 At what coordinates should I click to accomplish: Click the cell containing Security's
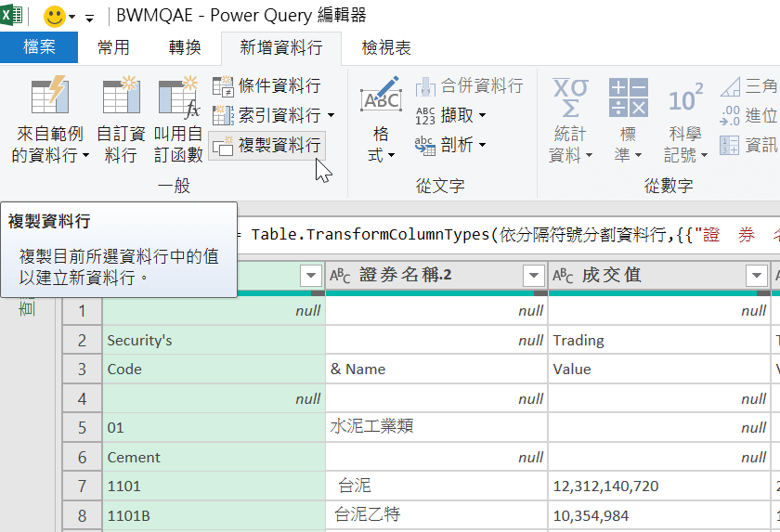click(x=214, y=341)
